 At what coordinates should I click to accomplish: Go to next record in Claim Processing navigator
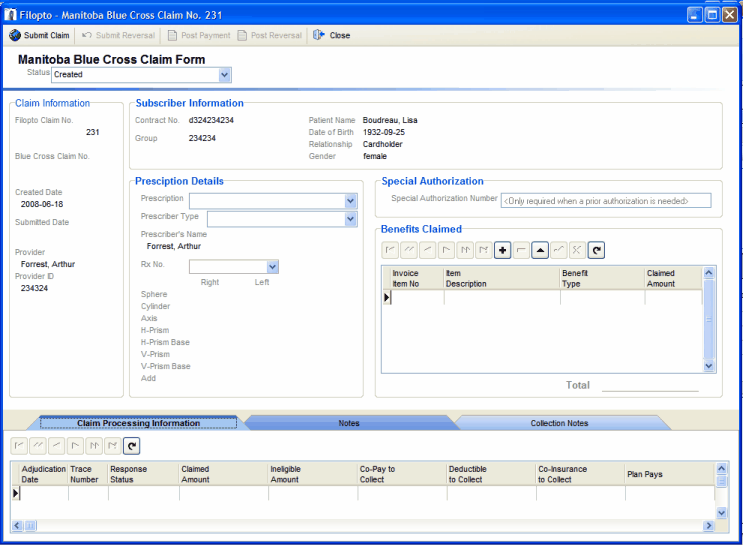tap(75, 445)
